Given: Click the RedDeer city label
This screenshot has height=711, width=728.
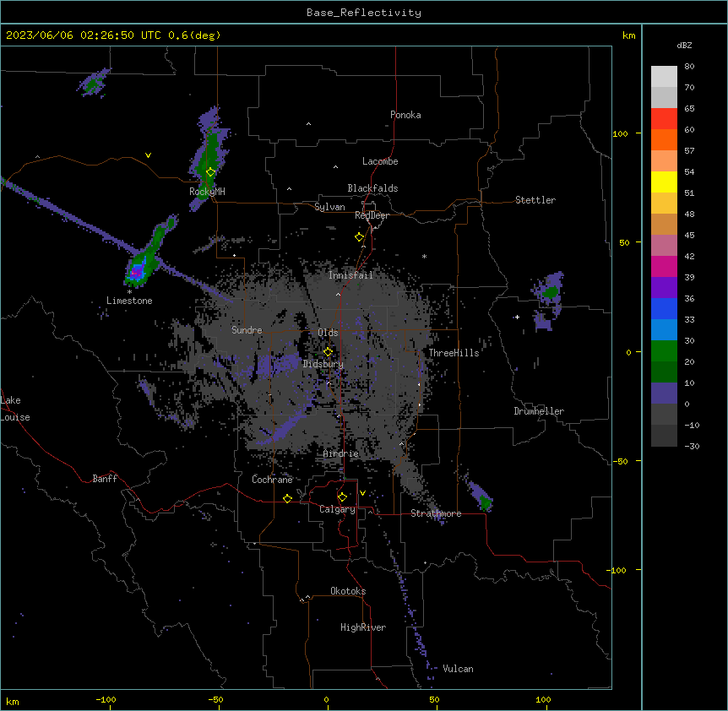Looking at the screenshot, I should tap(372, 215).
